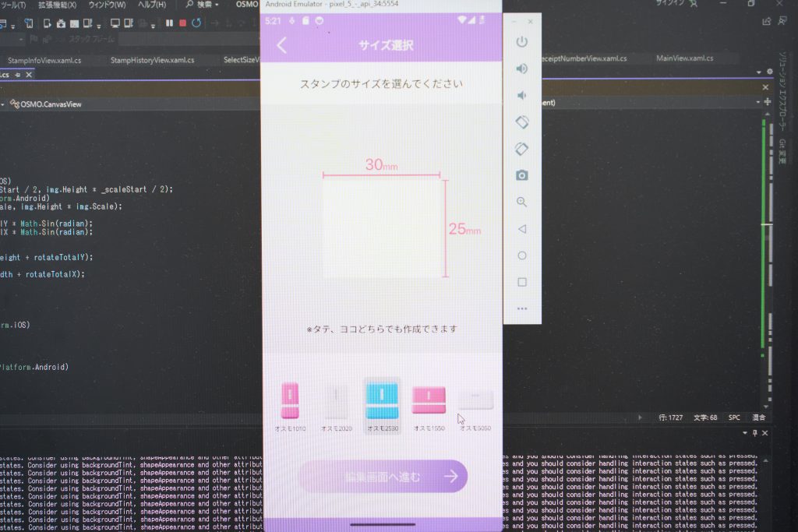Image resolution: width=798 pixels, height=532 pixels.
Task: Split the editor with the plus icon
Action: pyautogui.click(x=768, y=102)
